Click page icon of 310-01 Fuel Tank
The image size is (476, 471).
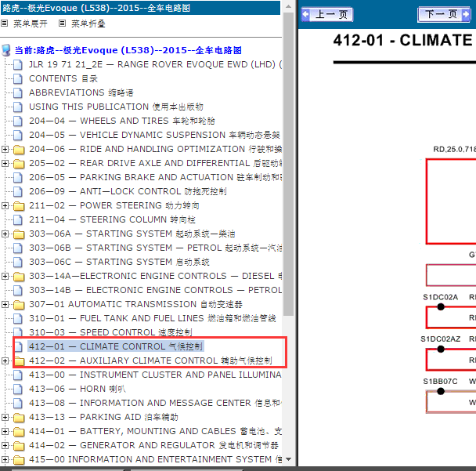[x=18, y=318]
